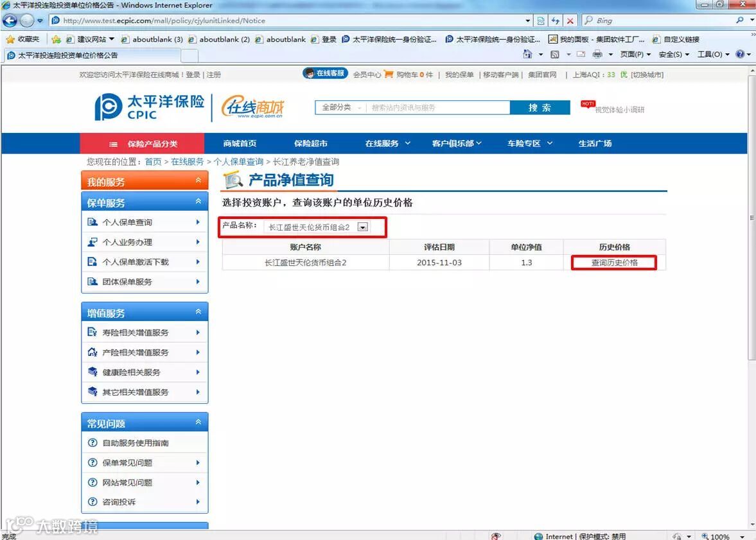Select the 太平洋投连险投资单位价格公告 browser tab
The height and width of the screenshot is (540, 756).
coord(92,55)
